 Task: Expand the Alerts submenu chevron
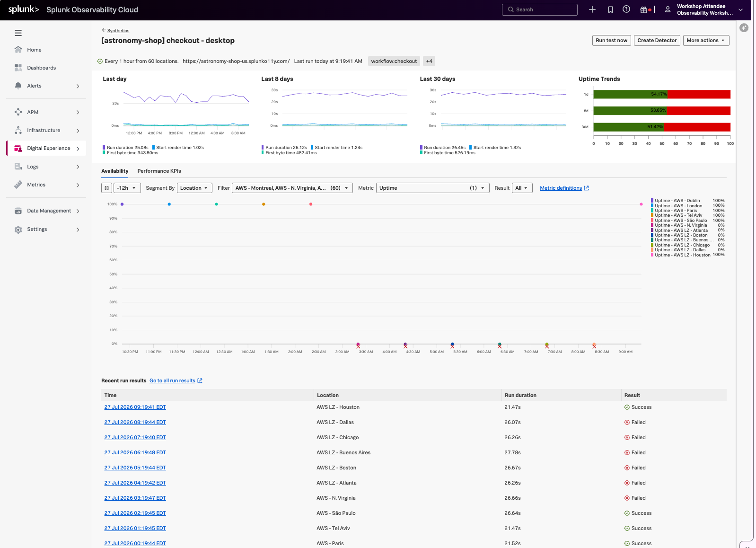coord(78,86)
